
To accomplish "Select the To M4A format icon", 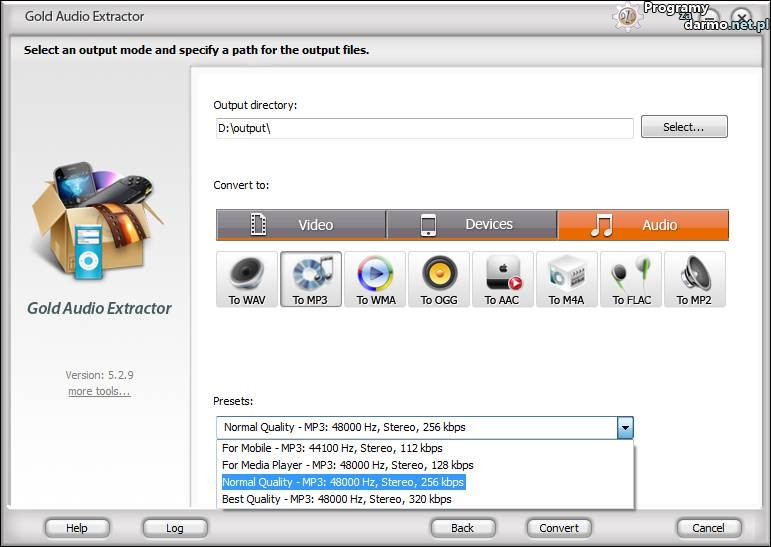I will [x=567, y=279].
